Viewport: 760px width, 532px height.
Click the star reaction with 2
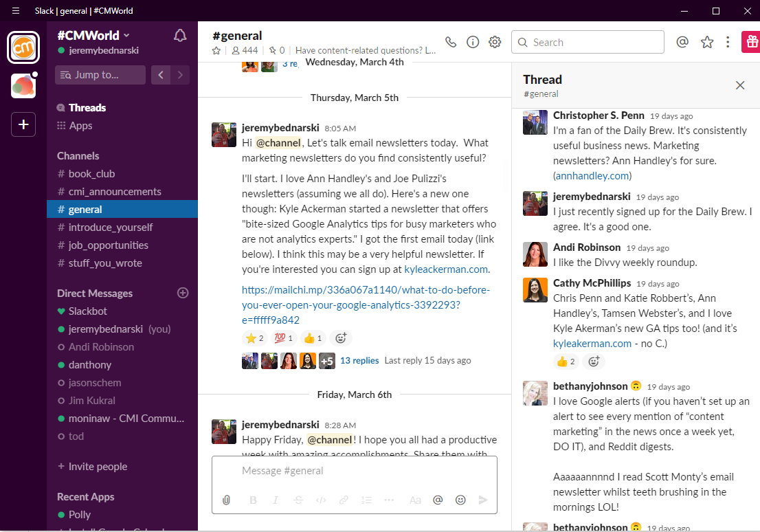point(255,338)
